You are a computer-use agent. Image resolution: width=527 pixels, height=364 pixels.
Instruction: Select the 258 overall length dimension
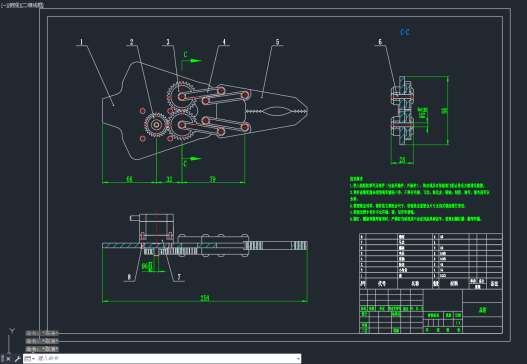[205, 298]
